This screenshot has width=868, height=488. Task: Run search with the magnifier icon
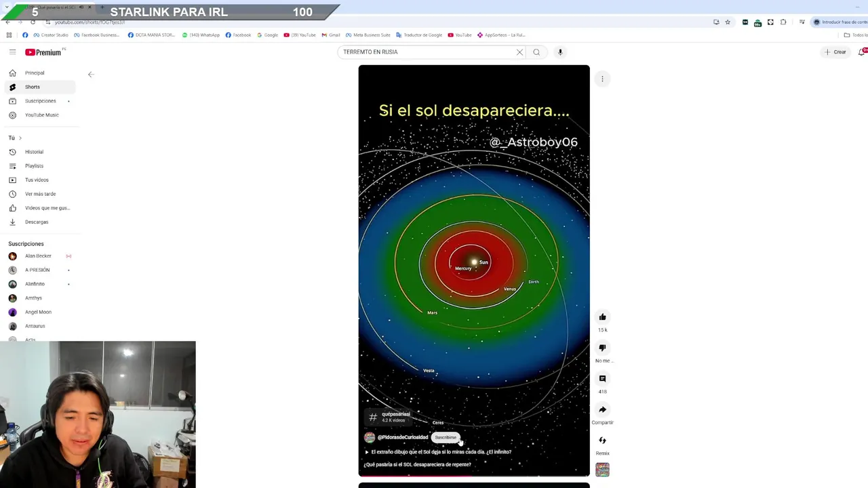[536, 52]
